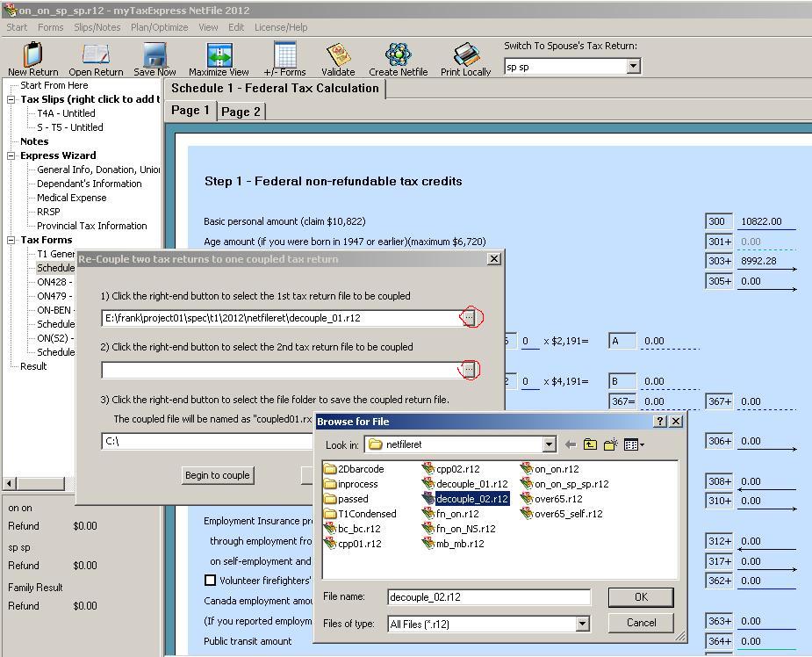Image resolution: width=812 pixels, height=657 pixels.
Task: Open the Files of type dropdown
Action: (x=582, y=624)
